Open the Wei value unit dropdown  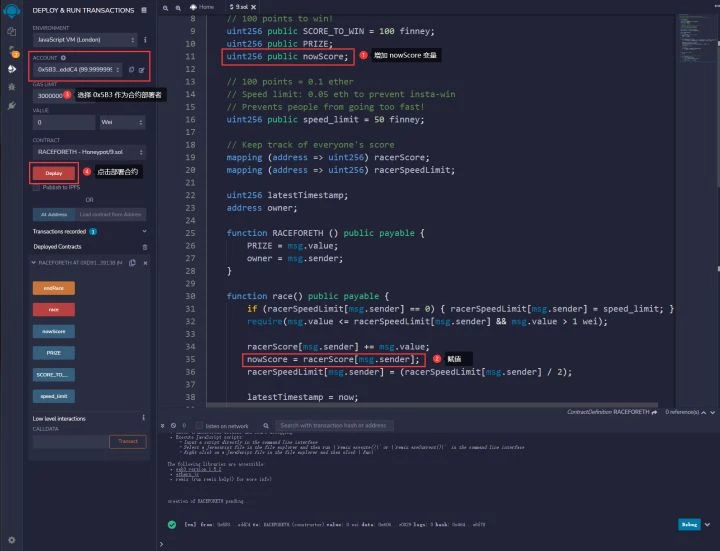point(121,122)
